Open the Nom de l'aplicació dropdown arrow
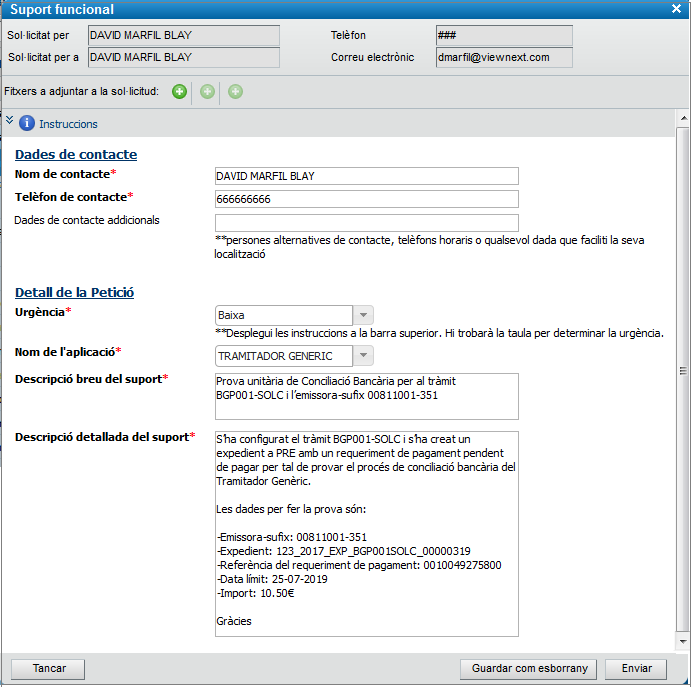The width and height of the screenshot is (691, 687). click(x=364, y=356)
